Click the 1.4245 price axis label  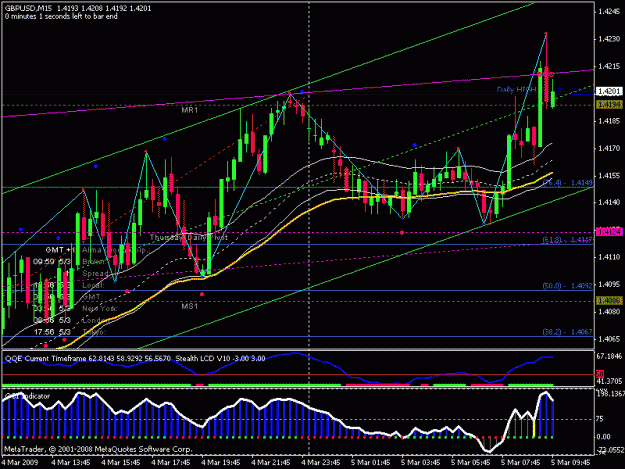(609, 12)
